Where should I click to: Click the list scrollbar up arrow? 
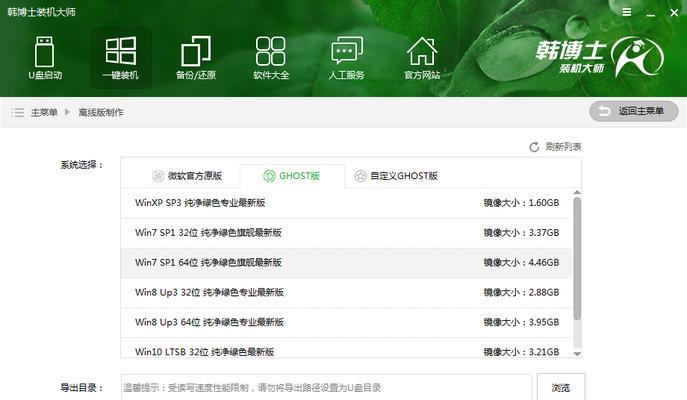pos(577,192)
